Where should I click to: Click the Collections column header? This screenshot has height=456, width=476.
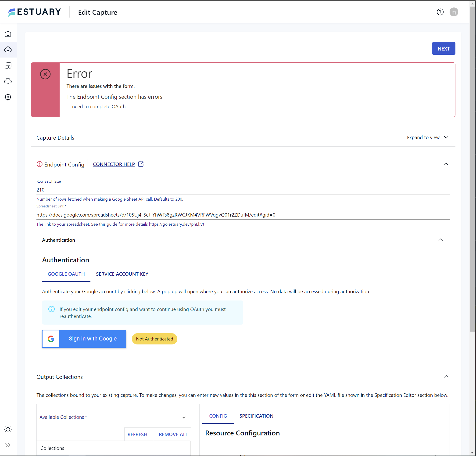114,448
